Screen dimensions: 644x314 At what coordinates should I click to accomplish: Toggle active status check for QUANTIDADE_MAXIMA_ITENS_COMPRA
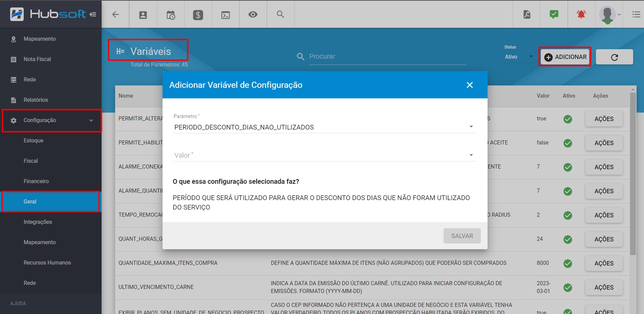click(568, 263)
